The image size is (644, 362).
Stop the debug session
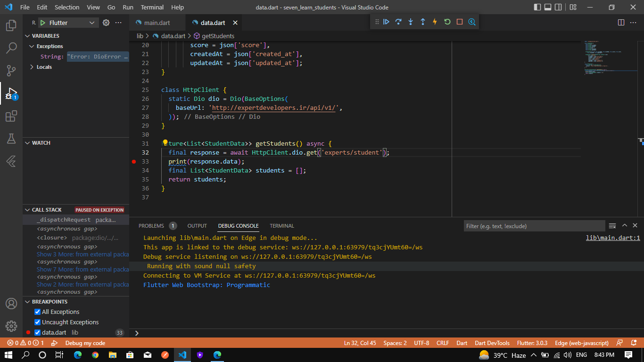point(460,22)
